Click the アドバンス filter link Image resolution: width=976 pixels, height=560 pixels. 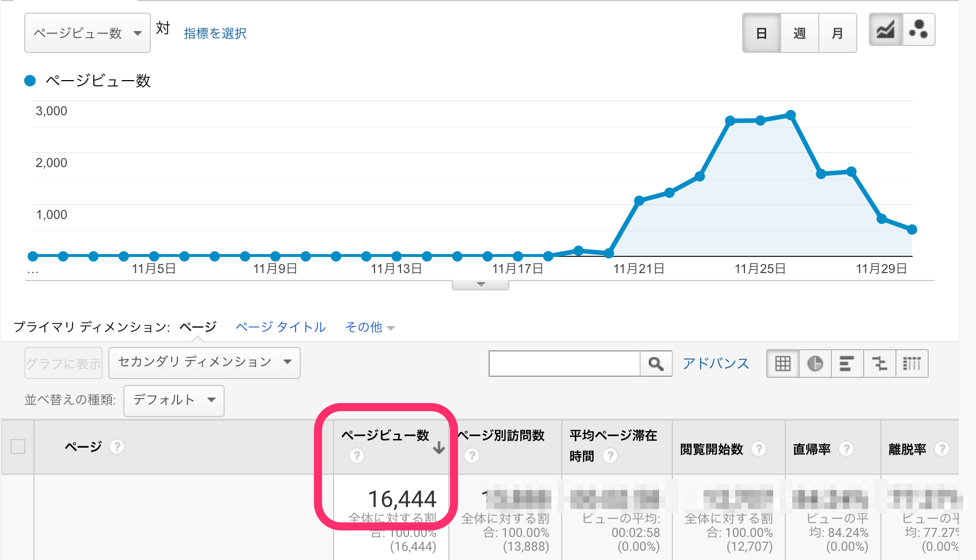coord(716,363)
